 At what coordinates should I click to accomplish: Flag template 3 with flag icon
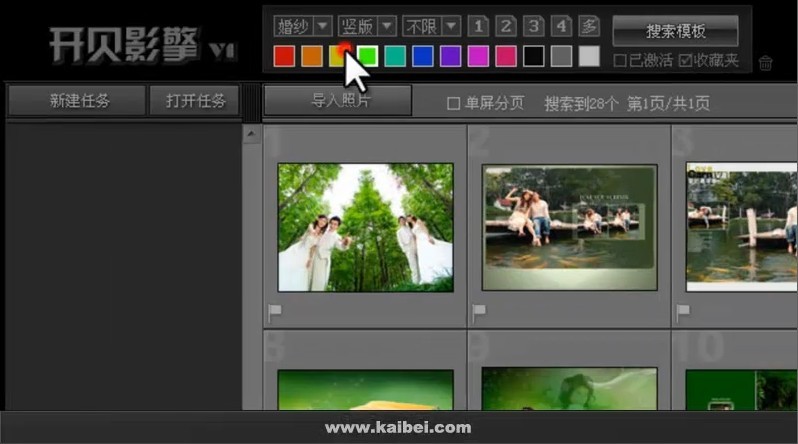click(x=683, y=313)
